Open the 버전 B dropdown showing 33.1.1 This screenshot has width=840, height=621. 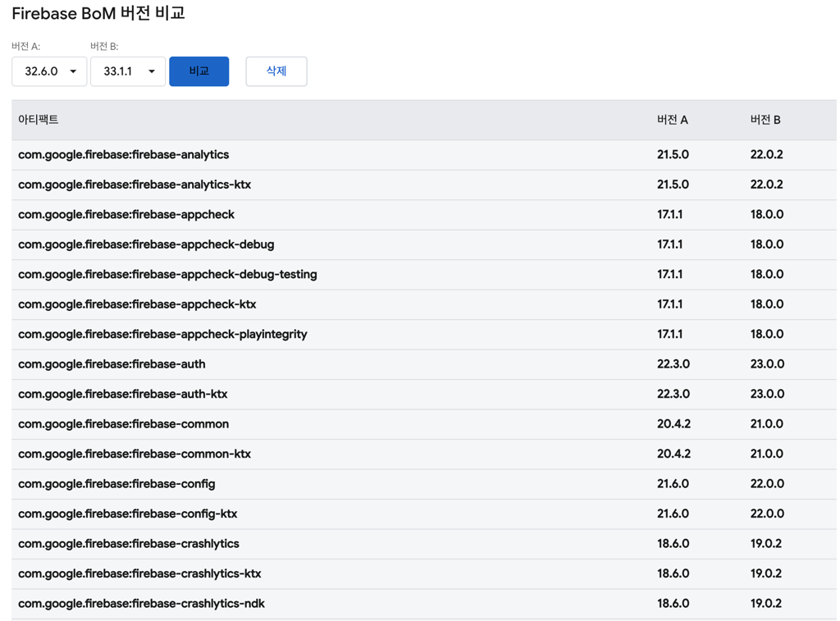127,71
